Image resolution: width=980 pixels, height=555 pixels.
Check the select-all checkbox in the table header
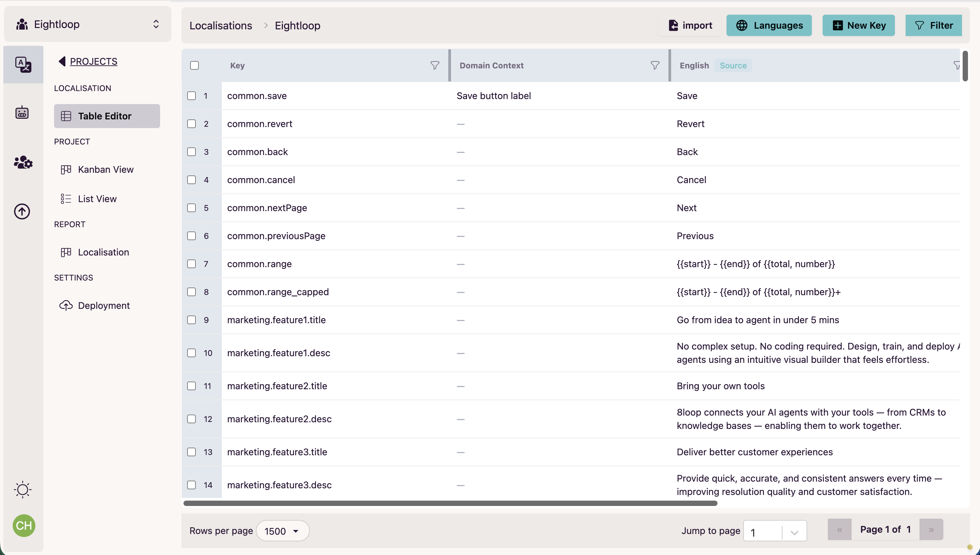[194, 65]
